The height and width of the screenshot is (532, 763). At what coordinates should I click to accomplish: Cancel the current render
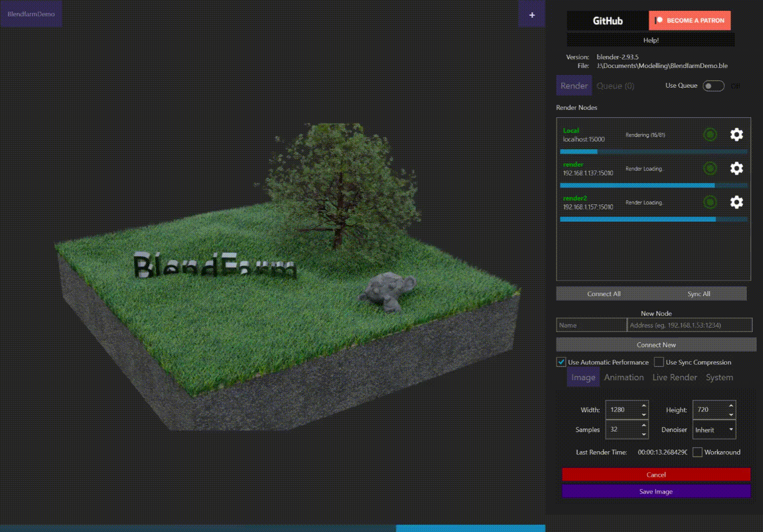coord(656,475)
